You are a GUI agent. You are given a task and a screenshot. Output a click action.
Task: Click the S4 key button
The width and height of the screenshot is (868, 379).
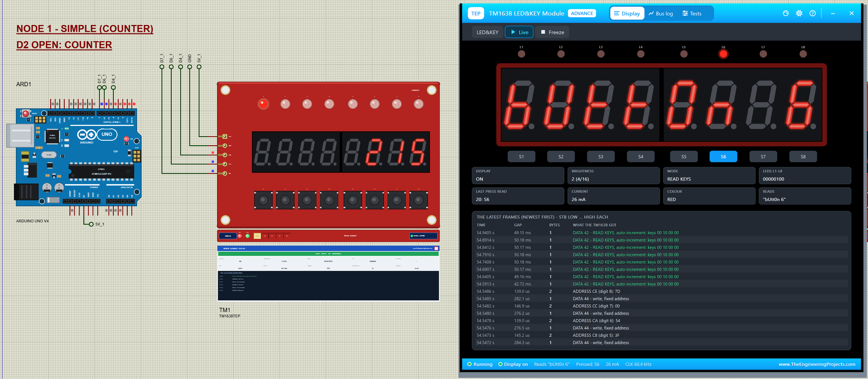(x=640, y=156)
